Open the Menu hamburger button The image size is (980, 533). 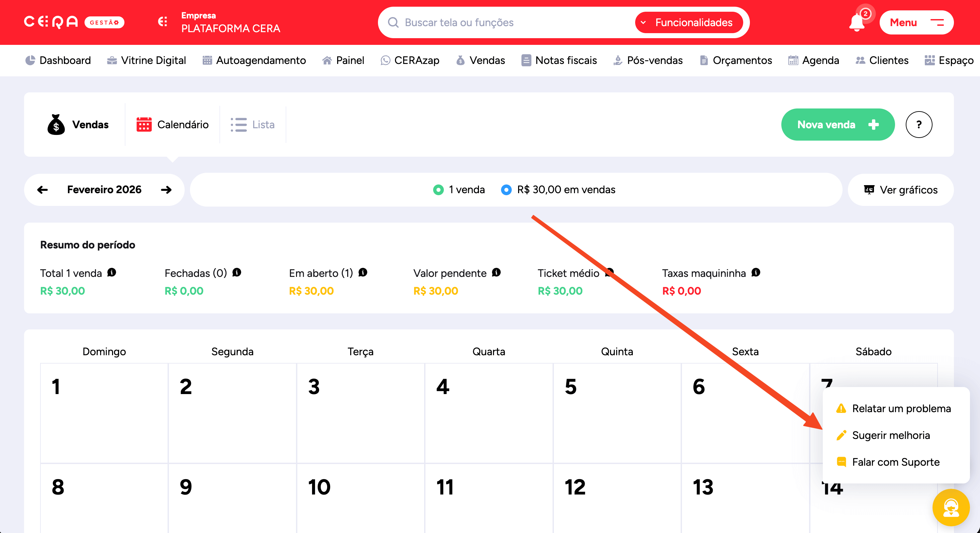coord(916,22)
